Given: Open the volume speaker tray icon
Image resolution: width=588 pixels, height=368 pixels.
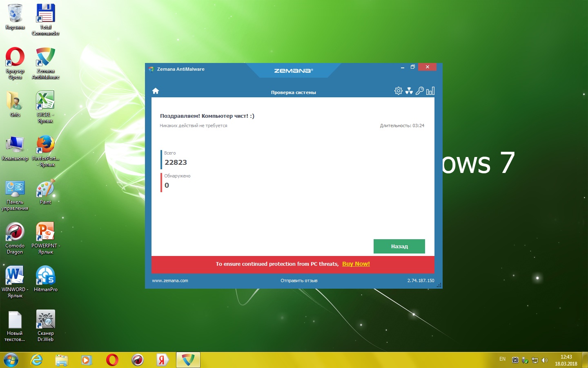Looking at the screenshot, I should (x=544, y=360).
